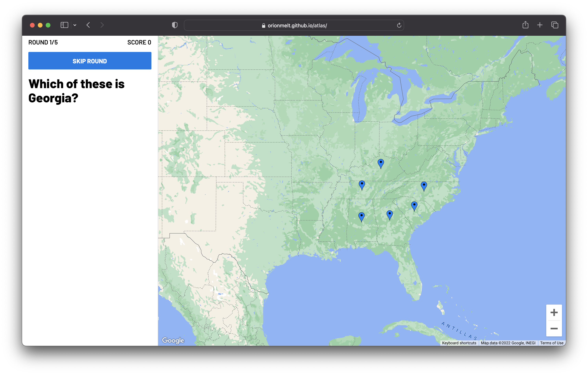The width and height of the screenshot is (588, 375).
Task: Click the map pin in South Carolina
Action: (x=414, y=206)
